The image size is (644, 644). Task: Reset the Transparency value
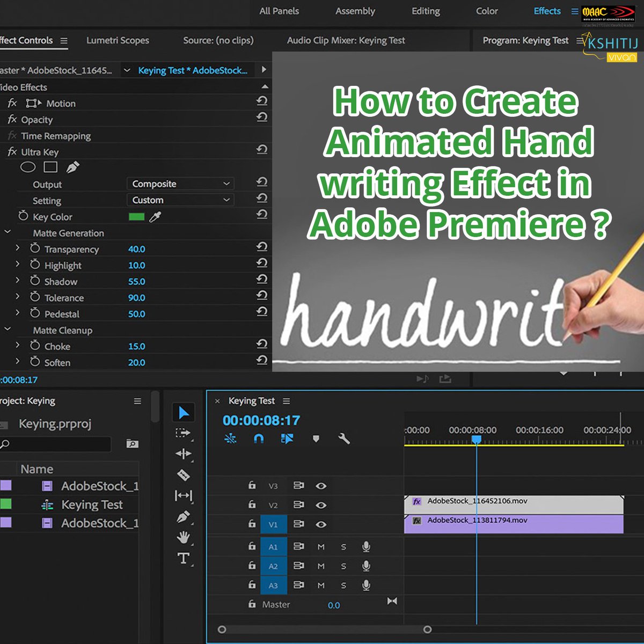pyautogui.click(x=262, y=247)
